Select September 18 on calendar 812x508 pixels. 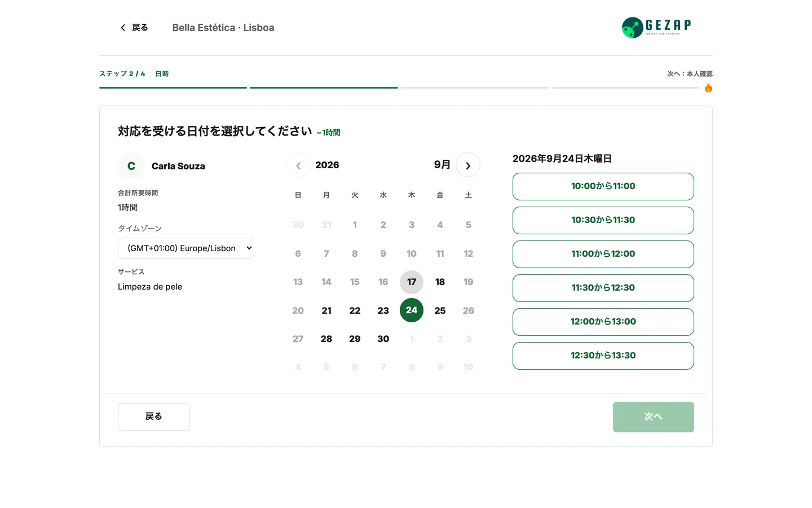pyautogui.click(x=440, y=282)
